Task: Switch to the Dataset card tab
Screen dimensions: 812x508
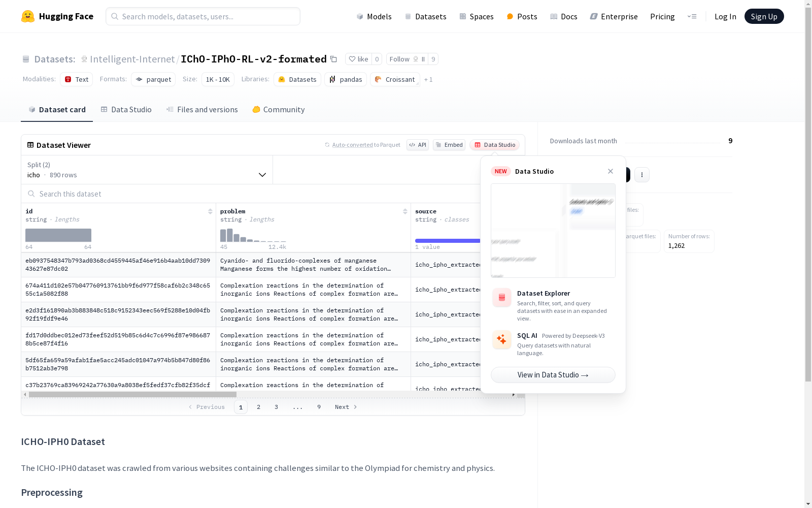Action: tap(57, 110)
